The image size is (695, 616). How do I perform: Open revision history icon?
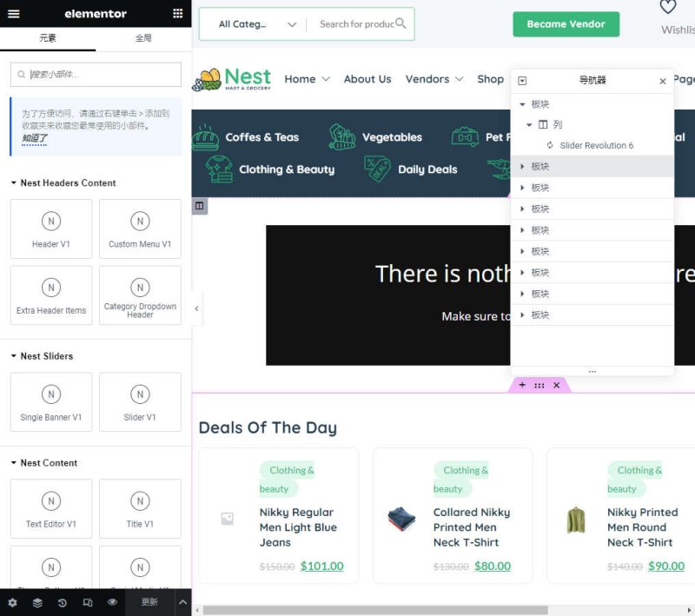(63, 602)
